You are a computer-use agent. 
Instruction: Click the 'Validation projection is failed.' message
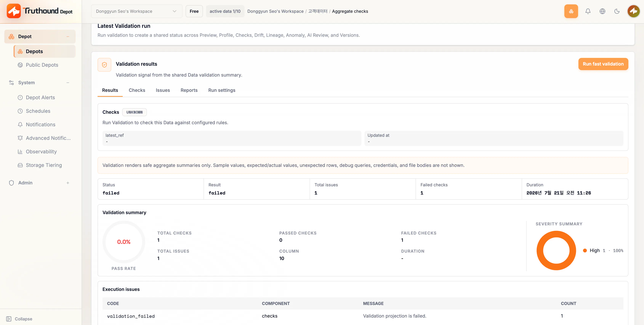[x=395, y=316]
